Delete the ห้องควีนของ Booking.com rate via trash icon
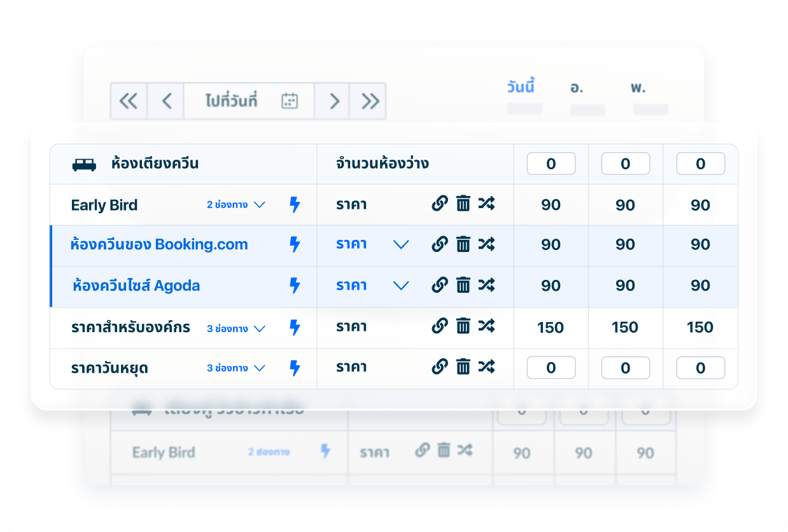 coord(463,244)
